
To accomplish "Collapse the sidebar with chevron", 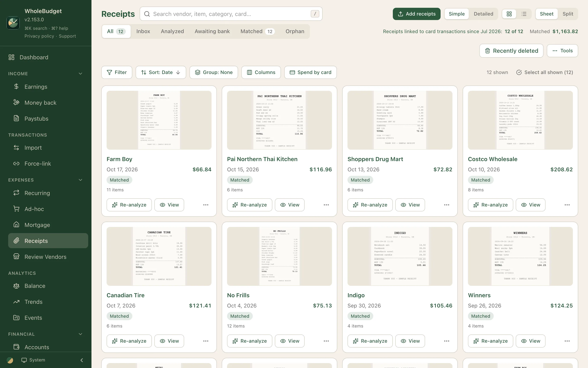I will pos(82,360).
